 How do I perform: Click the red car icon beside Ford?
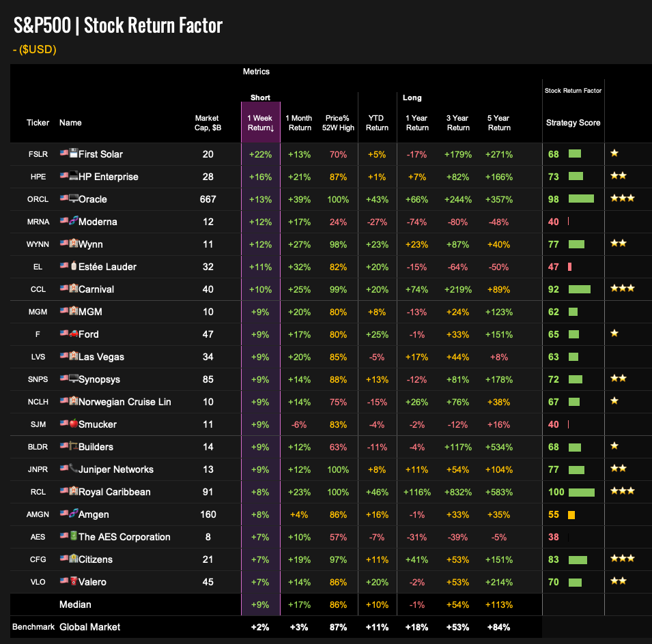[x=74, y=333]
